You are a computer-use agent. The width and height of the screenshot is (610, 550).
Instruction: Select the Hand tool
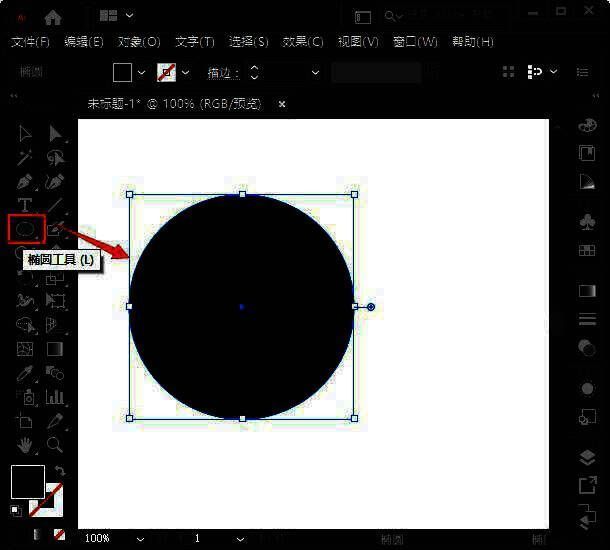point(25,445)
